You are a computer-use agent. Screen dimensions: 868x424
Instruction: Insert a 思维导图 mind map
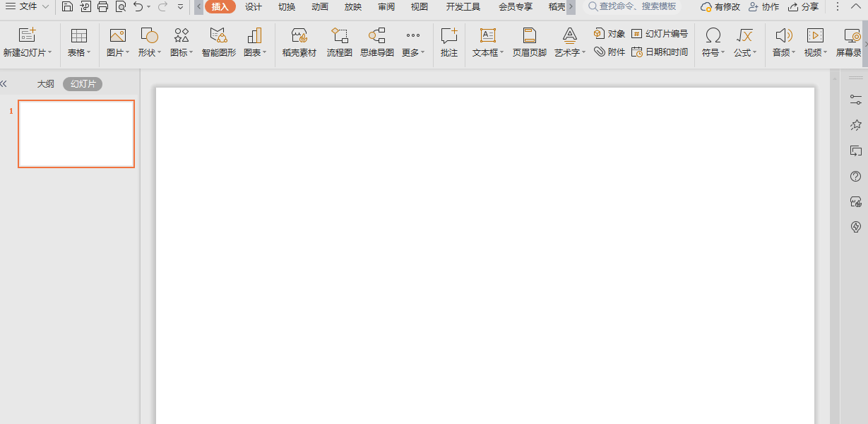coord(377,43)
